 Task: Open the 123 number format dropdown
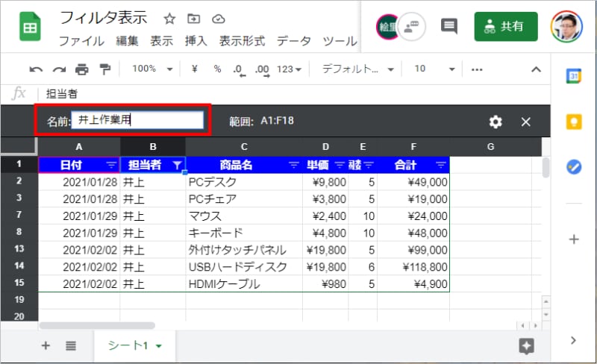pos(289,69)
